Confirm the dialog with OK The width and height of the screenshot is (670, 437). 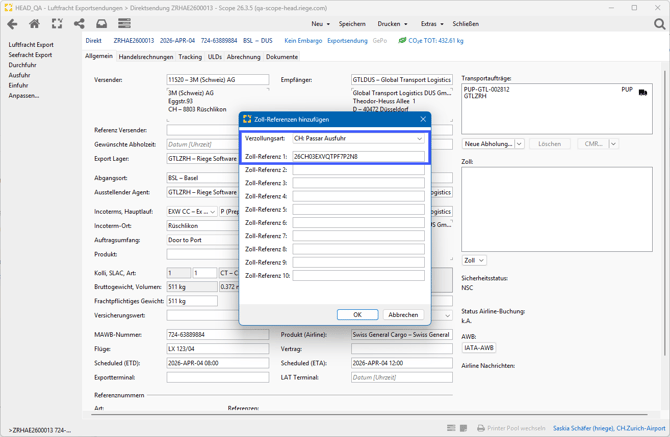pyautogui.click(x=357, y=314)
